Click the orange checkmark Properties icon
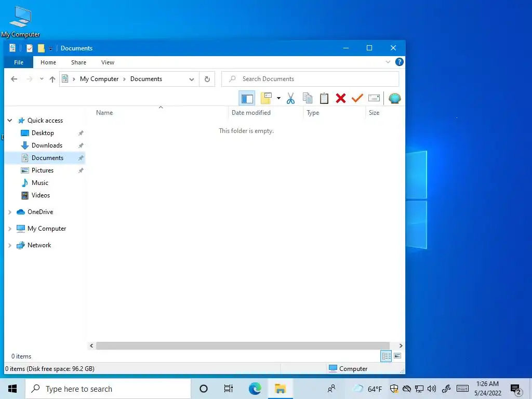The height and width of the screenshot is (399, 532). coord(357,98)
